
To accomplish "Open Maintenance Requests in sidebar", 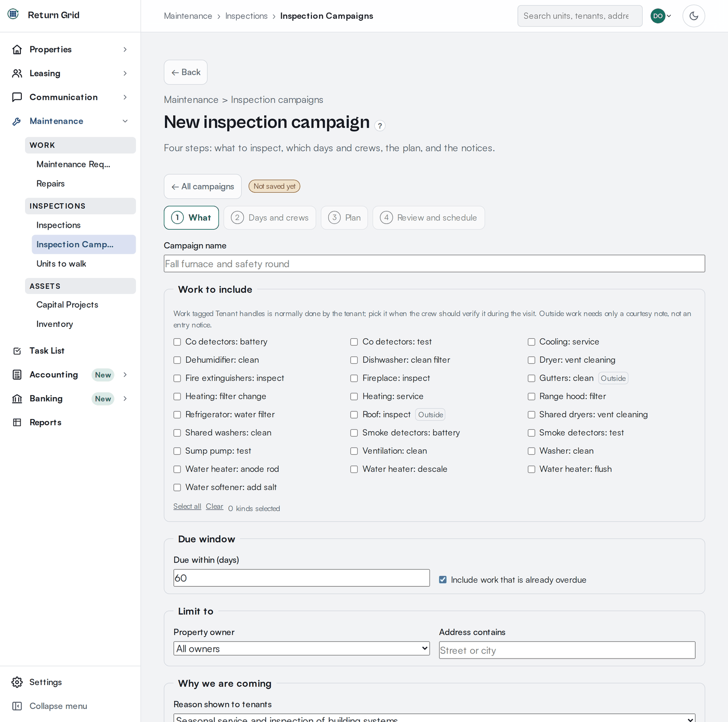I will click(84, 164).
